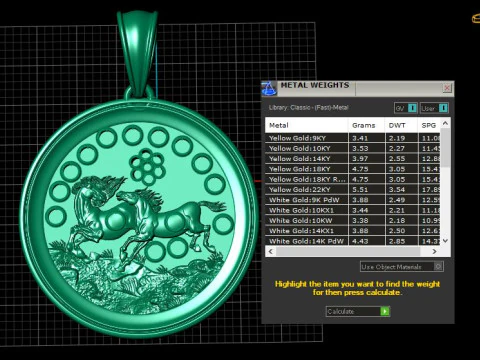Image resolution: width=480 pixels, height=360 pixels.
Task: Click the vertical scrollbar thumb of metal list
Action: [446, 147]
